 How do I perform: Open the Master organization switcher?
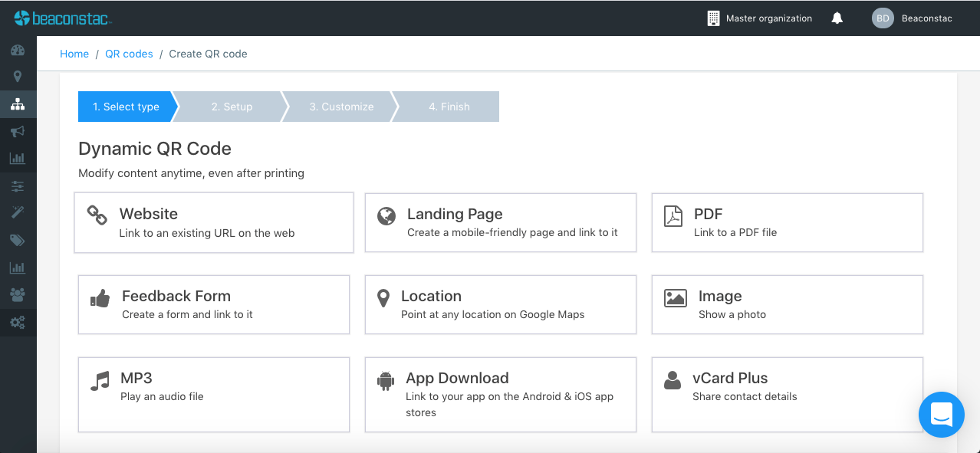759,18
